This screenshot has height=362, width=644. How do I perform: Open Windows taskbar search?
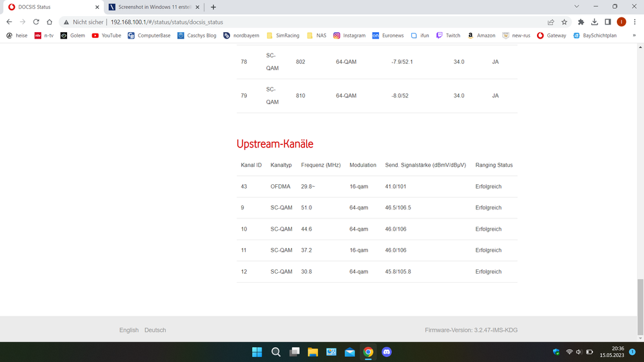click(x=276, y=352)
